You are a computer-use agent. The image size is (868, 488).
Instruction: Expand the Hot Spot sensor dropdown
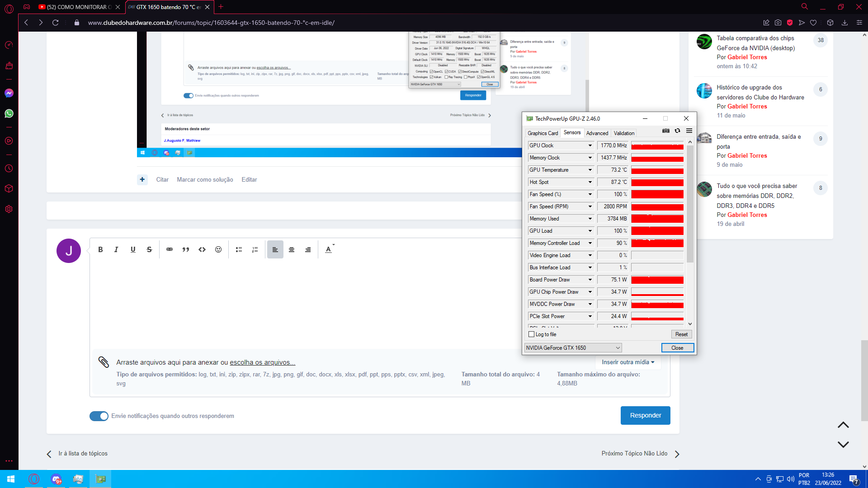coord(590,182)
